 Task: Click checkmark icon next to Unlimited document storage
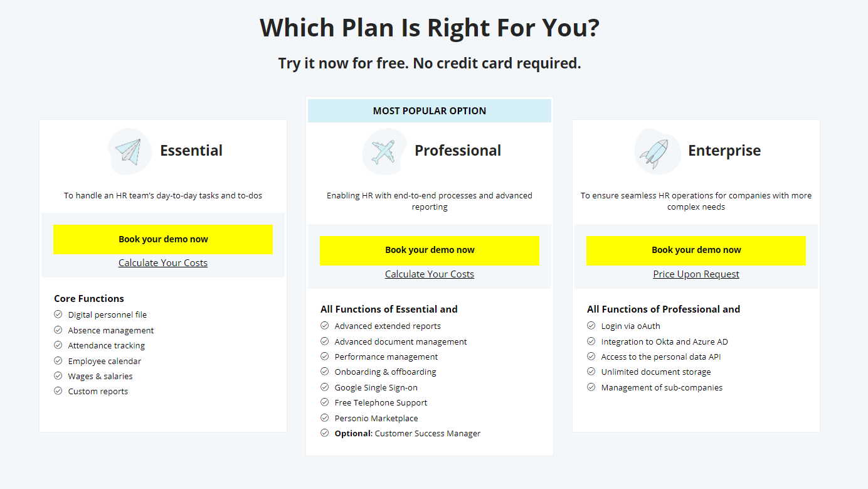[x=591, y=372]
